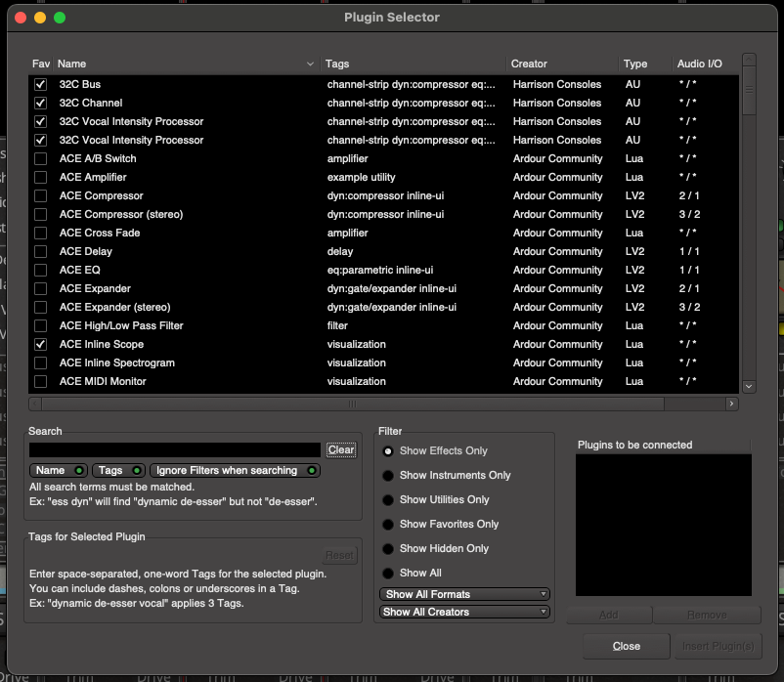The image size is (784, 682).
Task: Select the "Show Favorites Only" filter
Action: [x=389, y=524]
